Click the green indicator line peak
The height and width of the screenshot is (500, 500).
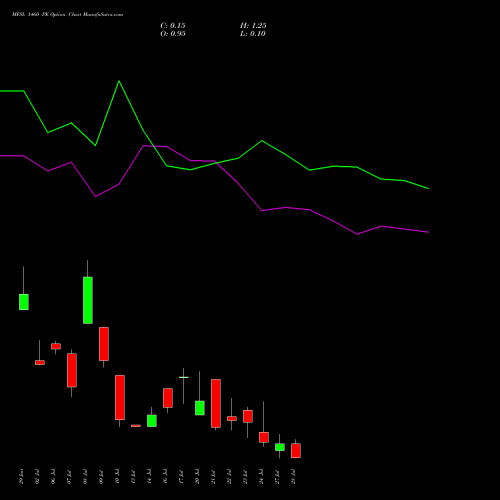pyautogui.click(x=119, y=81)
